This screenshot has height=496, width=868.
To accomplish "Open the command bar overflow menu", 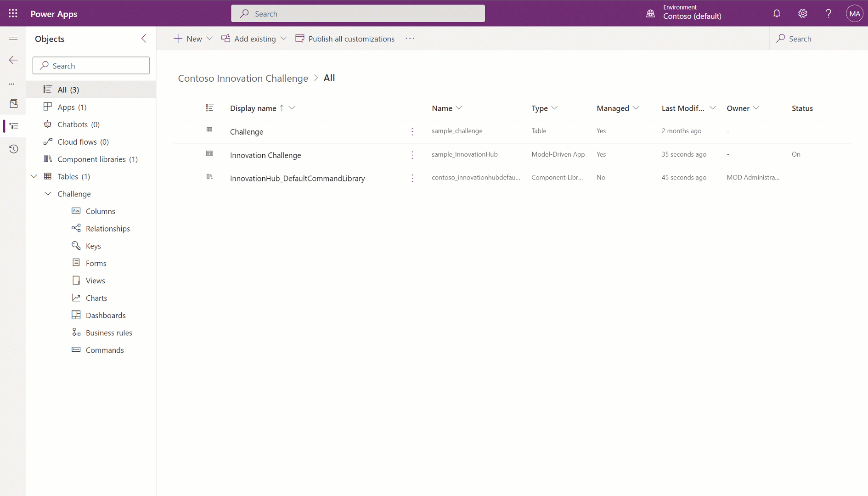I will pyautogui.click(x=410, y=39).
